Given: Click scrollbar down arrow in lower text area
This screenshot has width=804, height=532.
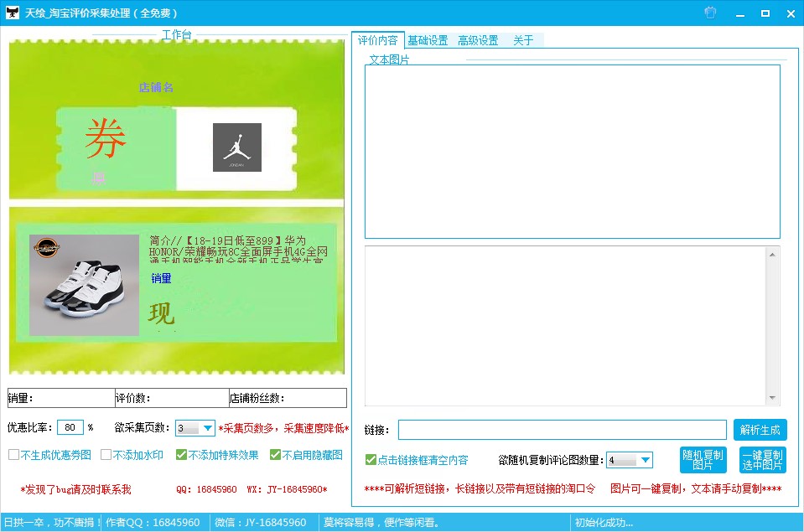Looking at the screenshot, I should pos(772,398).
